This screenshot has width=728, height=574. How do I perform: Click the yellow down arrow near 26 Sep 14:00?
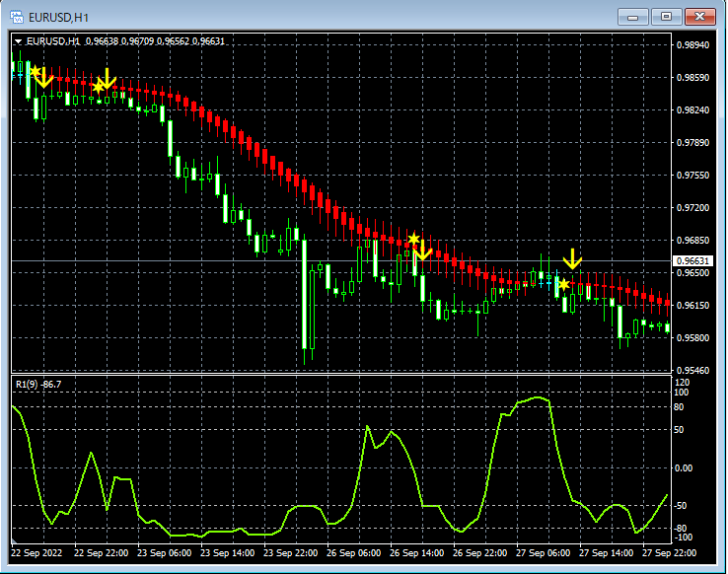pyautogui.click(x=422, y=251)
